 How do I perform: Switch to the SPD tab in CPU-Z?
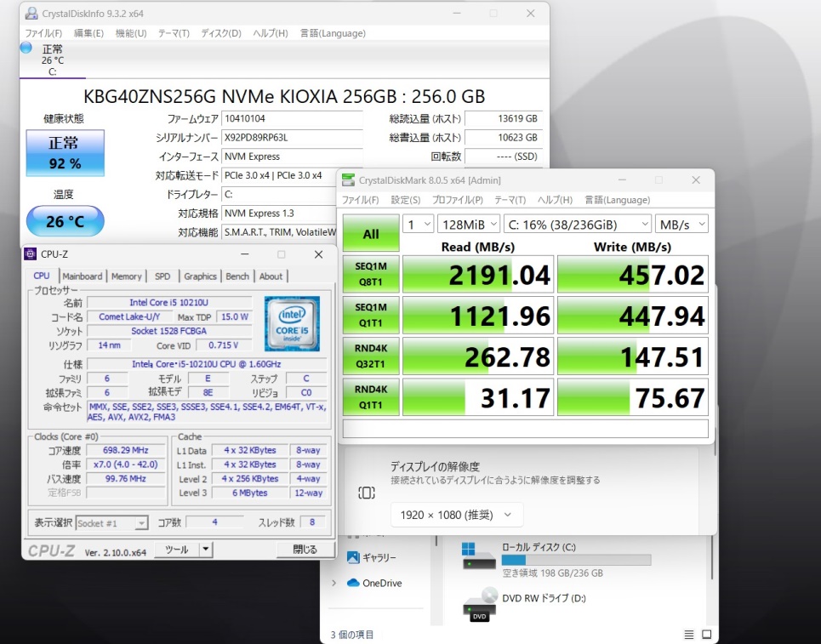pyautogui.click(x=162, y=276)
